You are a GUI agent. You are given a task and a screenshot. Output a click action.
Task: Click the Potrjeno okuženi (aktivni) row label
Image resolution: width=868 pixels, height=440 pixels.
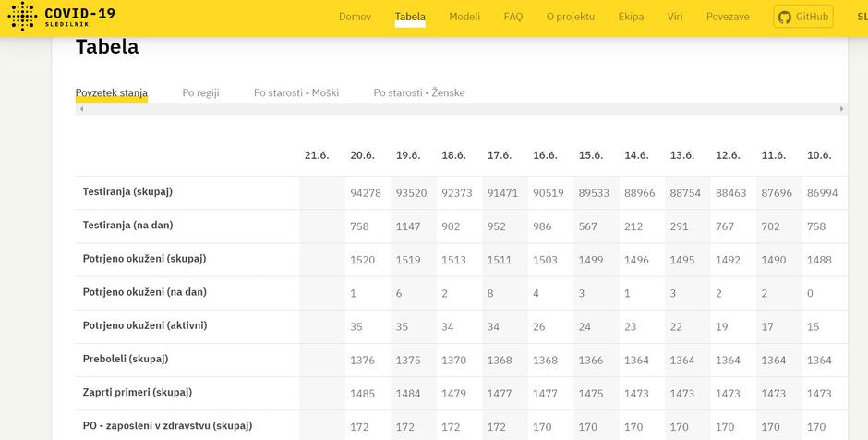click(x=144, y=325)
